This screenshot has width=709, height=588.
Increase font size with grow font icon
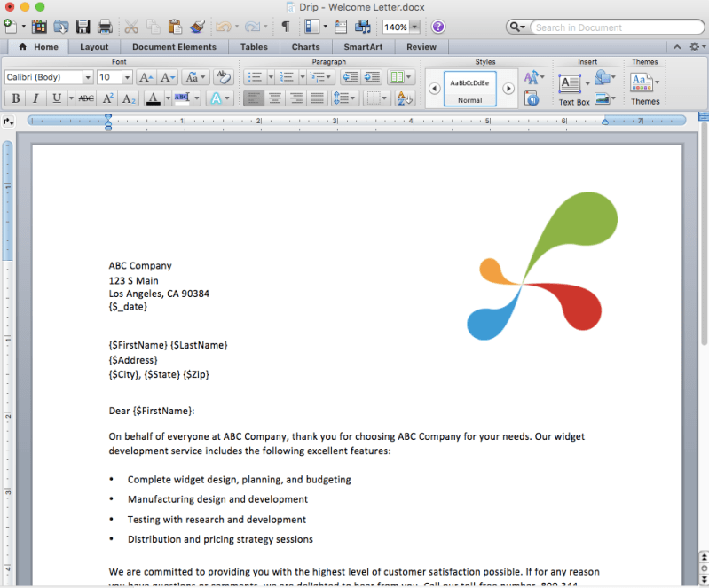(x=146, y=77)
